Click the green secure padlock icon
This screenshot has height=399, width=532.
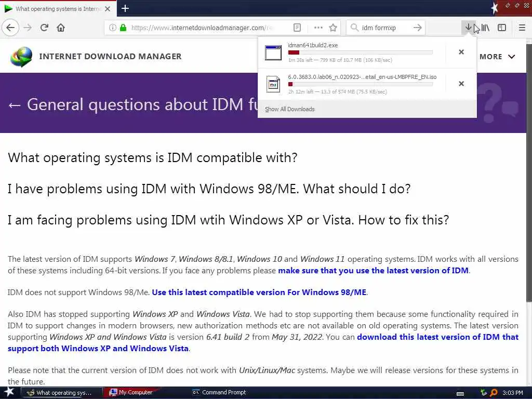[123, 28]
